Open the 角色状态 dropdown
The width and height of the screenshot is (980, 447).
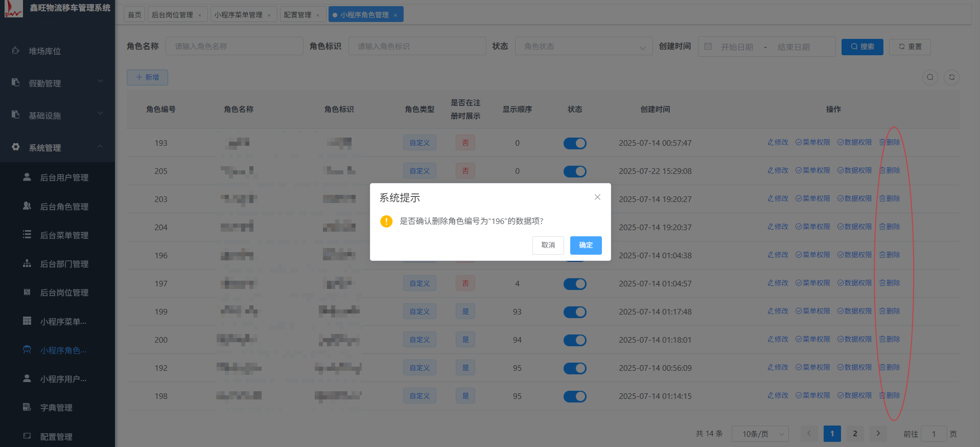click(x=584, y=46)
